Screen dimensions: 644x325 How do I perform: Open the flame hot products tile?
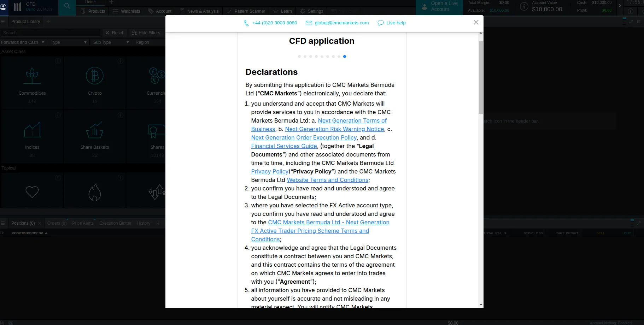[x=95, y=190]
